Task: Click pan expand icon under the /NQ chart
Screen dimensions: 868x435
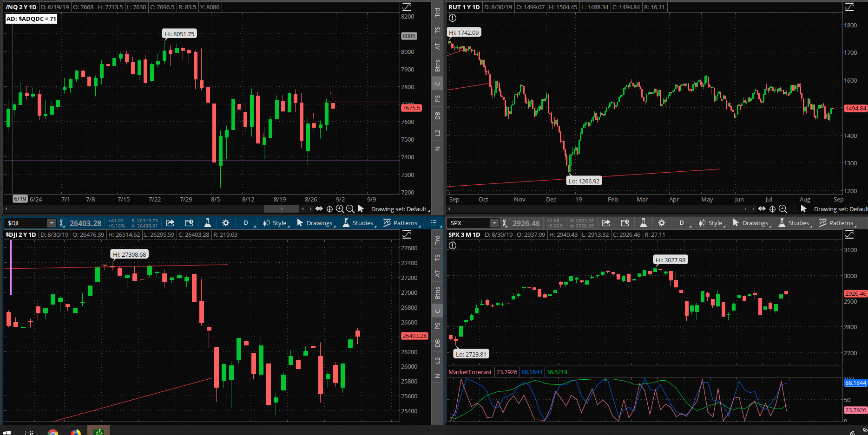Action: point(319,209)
